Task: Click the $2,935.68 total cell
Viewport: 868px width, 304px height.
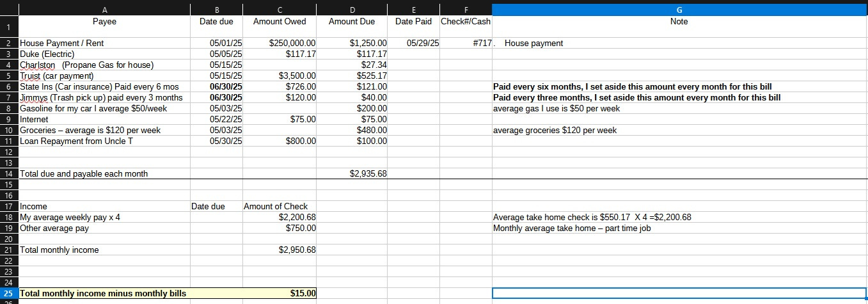Action: click(x=352, y=174)
